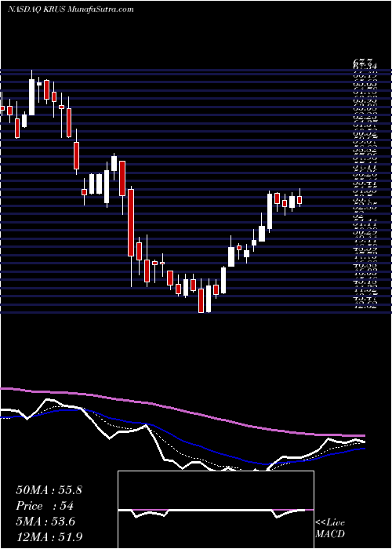Click the <<Live MACD label

330,528
